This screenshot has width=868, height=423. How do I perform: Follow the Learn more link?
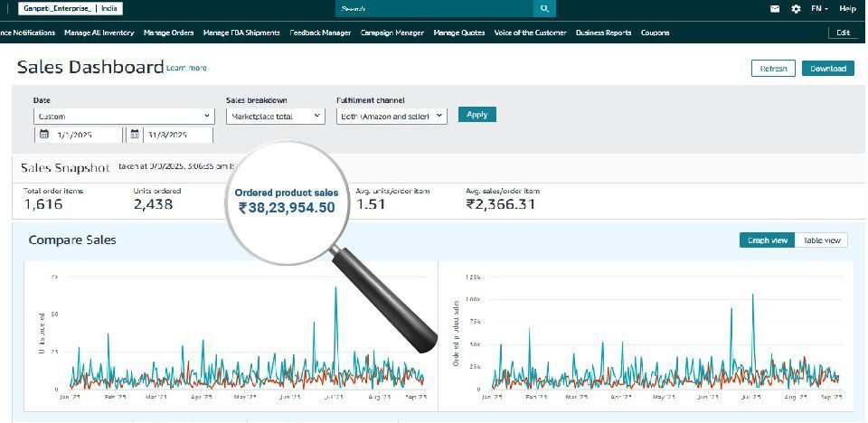pos(186,68)
